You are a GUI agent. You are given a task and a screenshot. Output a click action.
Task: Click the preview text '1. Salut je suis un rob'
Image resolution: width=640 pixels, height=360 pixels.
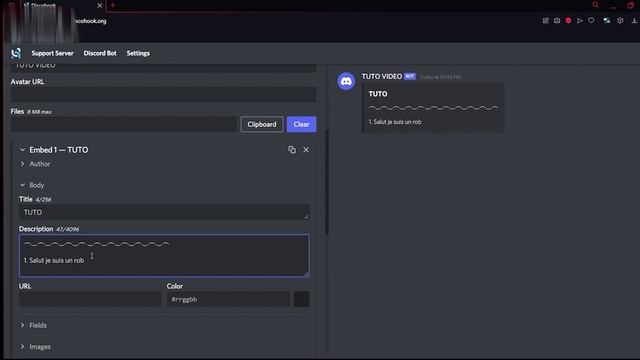coord(395,122)
